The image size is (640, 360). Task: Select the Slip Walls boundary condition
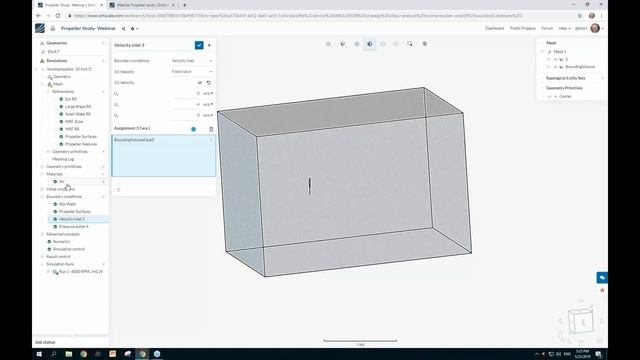tap(67, 204)
